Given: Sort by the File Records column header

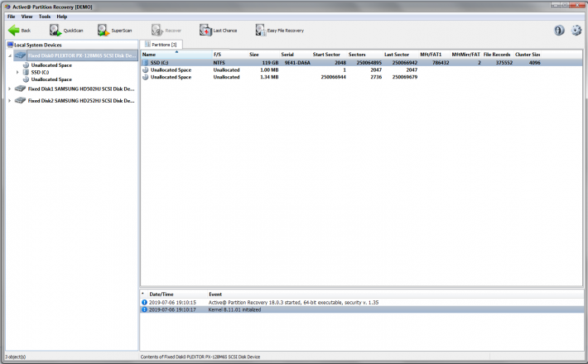Looking at the screenshot, I should pyautogui.click(x=497, y=55).
